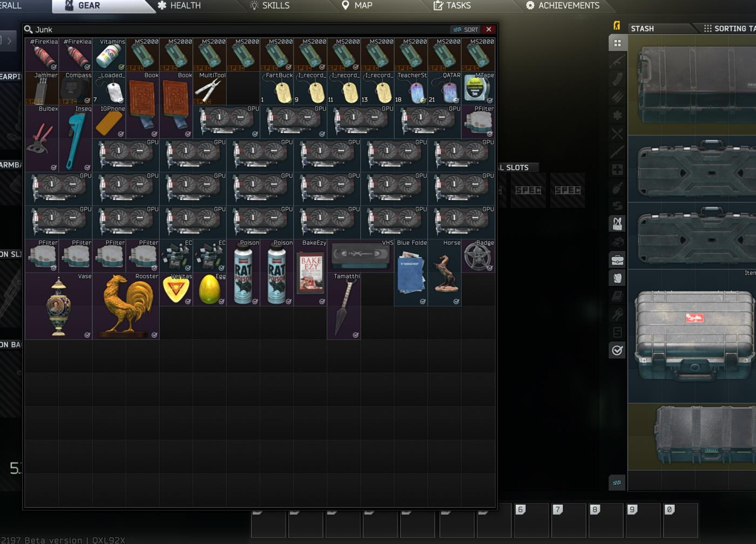This screenshot has height=544, width=756.
Task: Toggle checkmark quest-items filter in sidebar
Action: 617,350
